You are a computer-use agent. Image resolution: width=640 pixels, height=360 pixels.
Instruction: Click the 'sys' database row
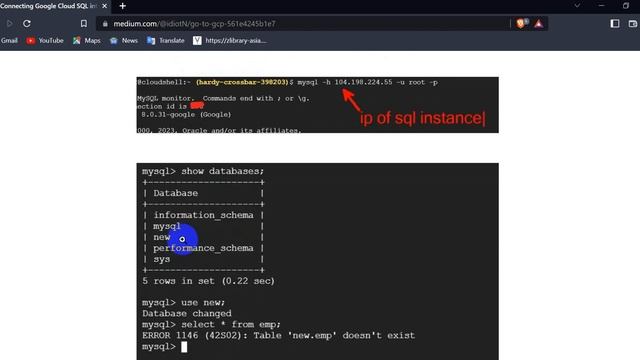162,259
